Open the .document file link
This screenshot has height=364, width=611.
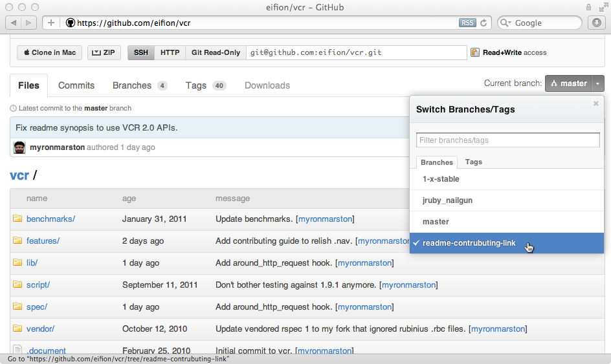coord(46,350)
